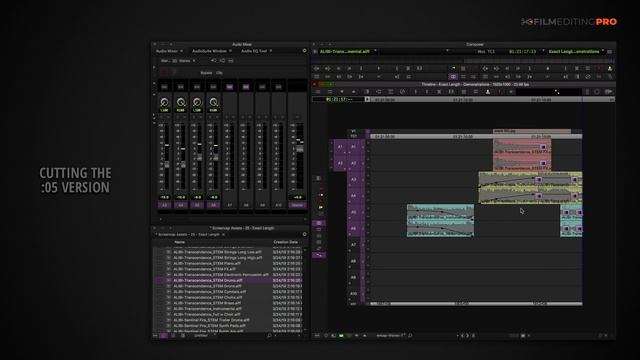The width and height of the screenshot is (640, 360).
Task: Click the person icon in the timeline toolbar
Action: click(488, 92)
